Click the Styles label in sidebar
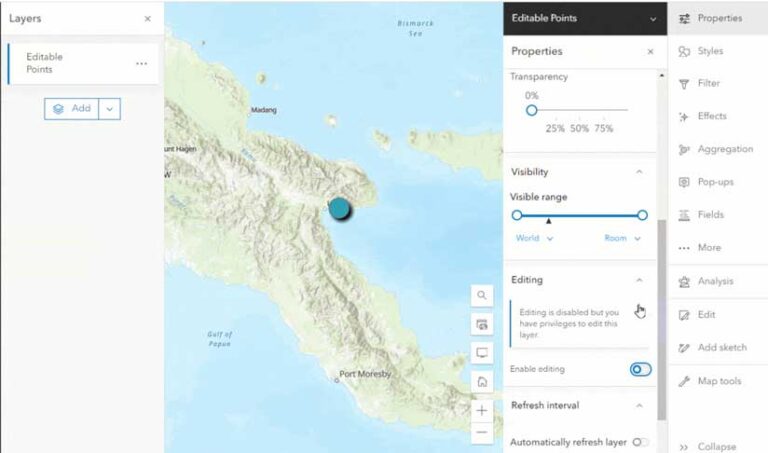 click(710, 51)
